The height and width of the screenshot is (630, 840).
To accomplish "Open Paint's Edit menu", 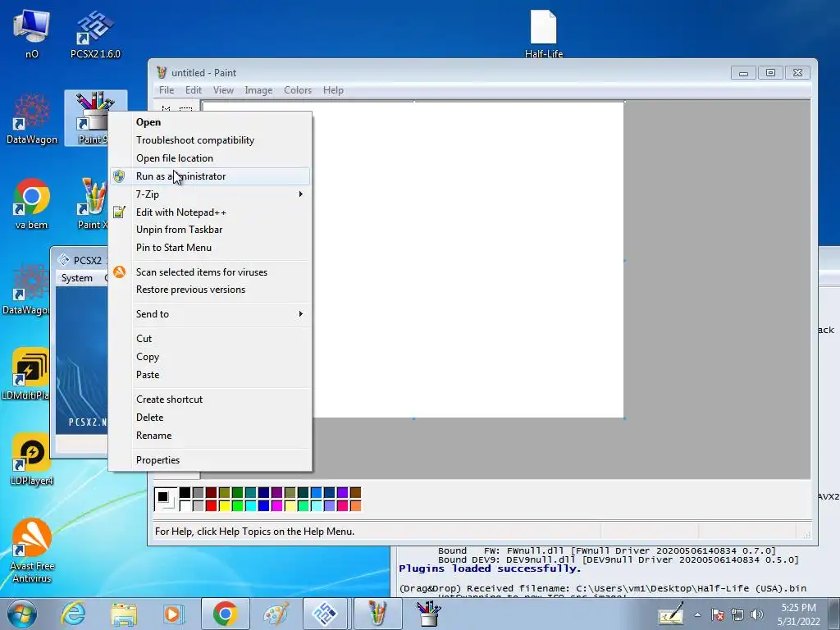I will click(x=194, y=90).
